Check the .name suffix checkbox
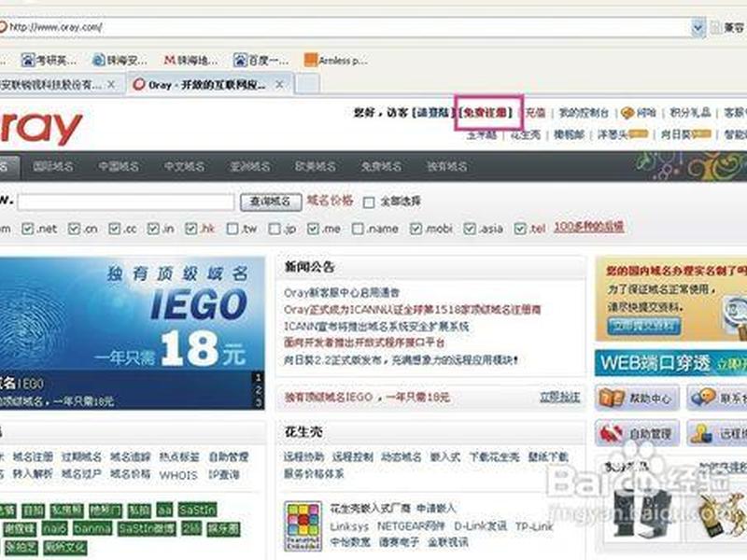The image size is (747, 560). click(358, 229)
